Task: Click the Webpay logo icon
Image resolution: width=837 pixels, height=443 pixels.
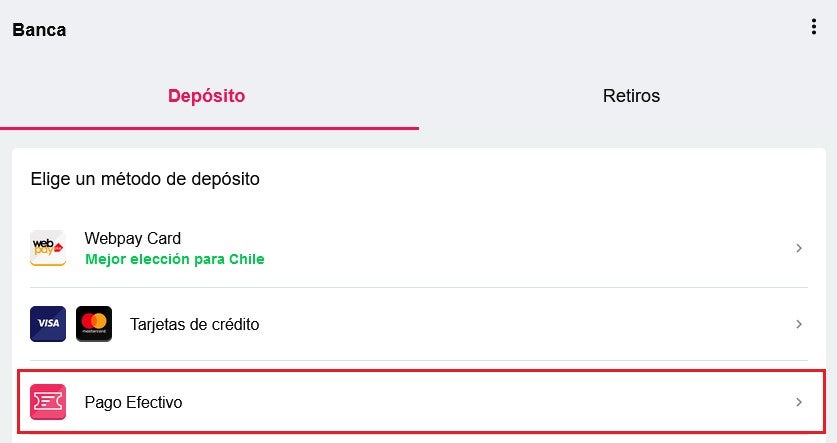Action: coord(48,248)
